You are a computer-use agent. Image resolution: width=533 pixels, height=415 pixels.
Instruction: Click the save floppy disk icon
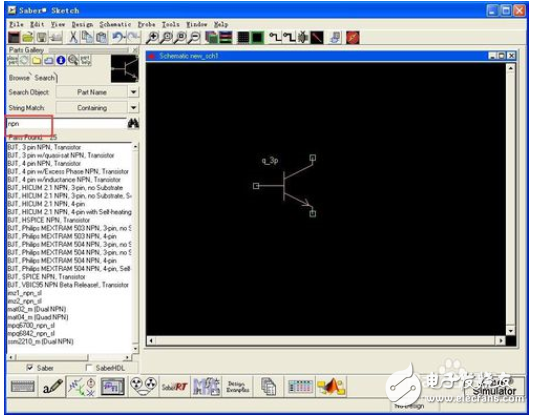42,37
